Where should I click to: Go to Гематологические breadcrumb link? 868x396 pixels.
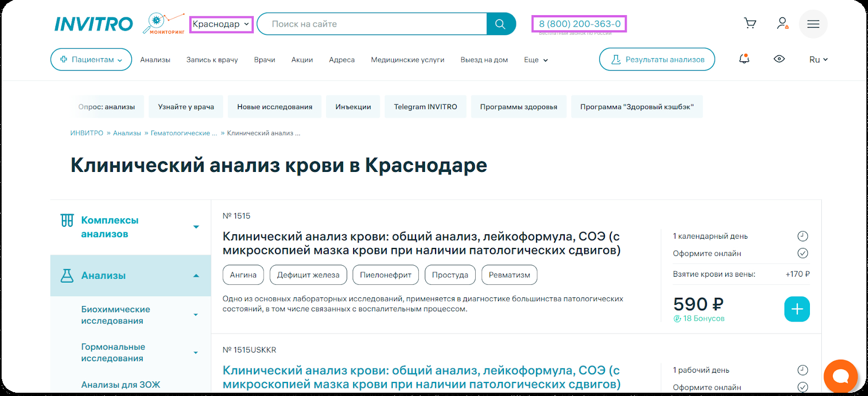184,133
